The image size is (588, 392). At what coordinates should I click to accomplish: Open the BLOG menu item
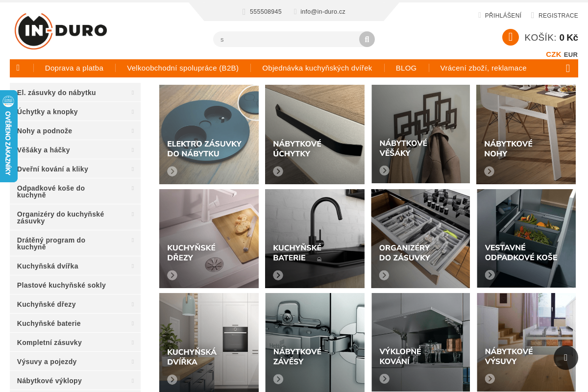click(406, 68)
